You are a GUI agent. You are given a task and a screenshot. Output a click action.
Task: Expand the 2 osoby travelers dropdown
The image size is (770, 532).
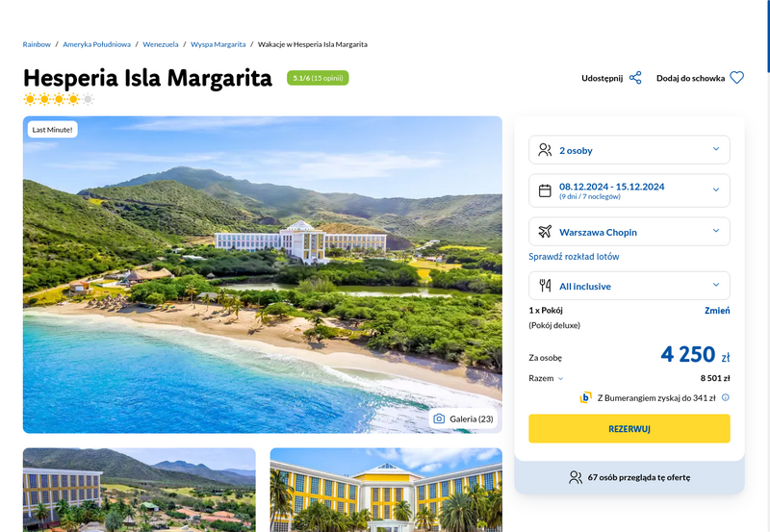click(629, 150)
